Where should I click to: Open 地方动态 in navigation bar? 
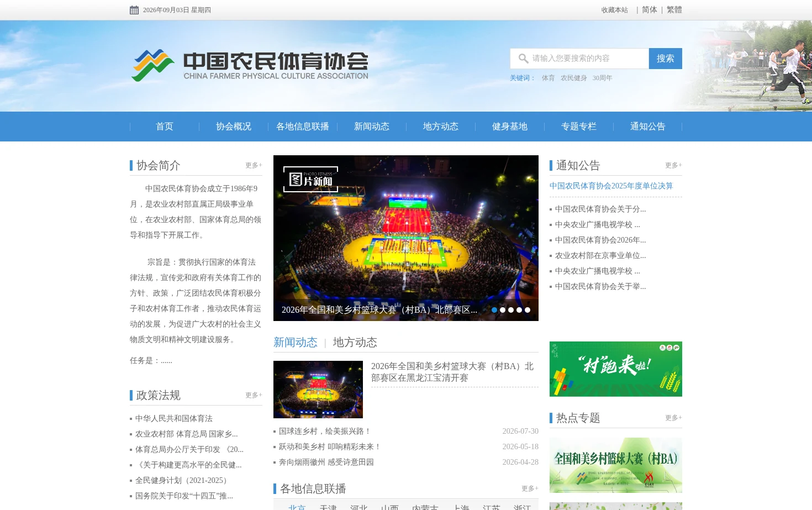(x=441, y=127)
